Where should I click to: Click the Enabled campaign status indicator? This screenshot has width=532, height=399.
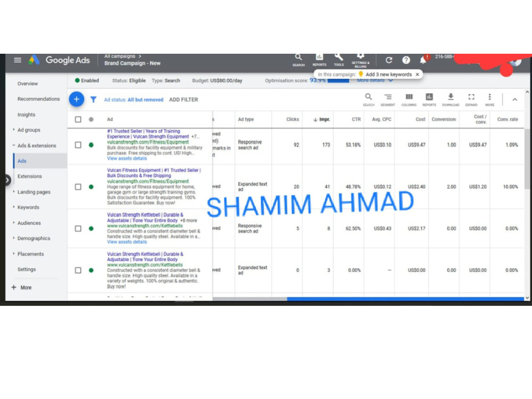[x=87, y=80]
